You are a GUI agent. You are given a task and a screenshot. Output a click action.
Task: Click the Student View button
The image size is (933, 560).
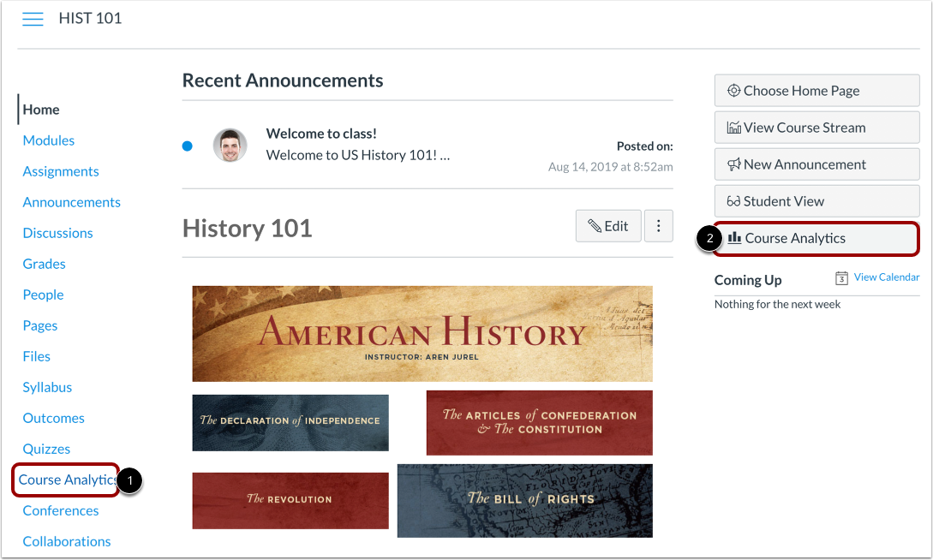(817, 201)
